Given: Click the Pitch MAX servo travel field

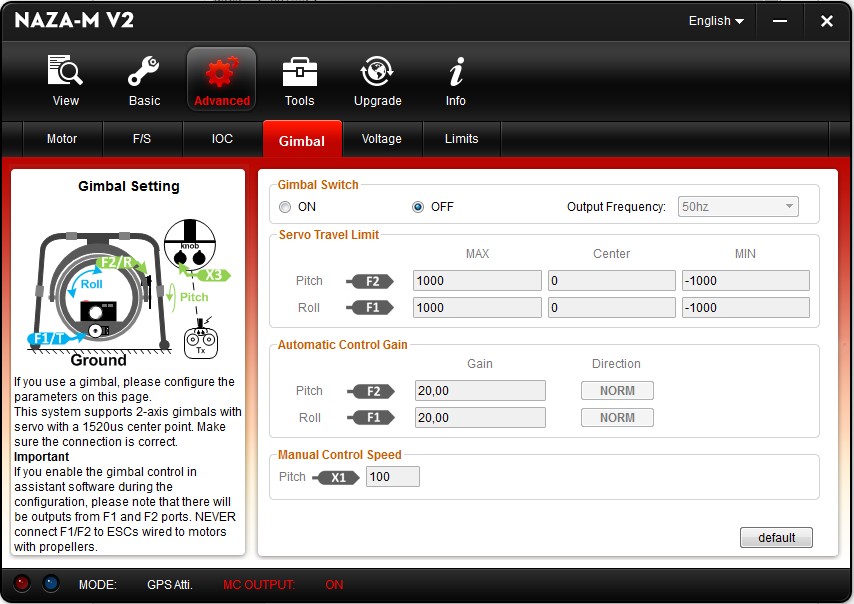Looking at the screenshot, I should 477,280.
